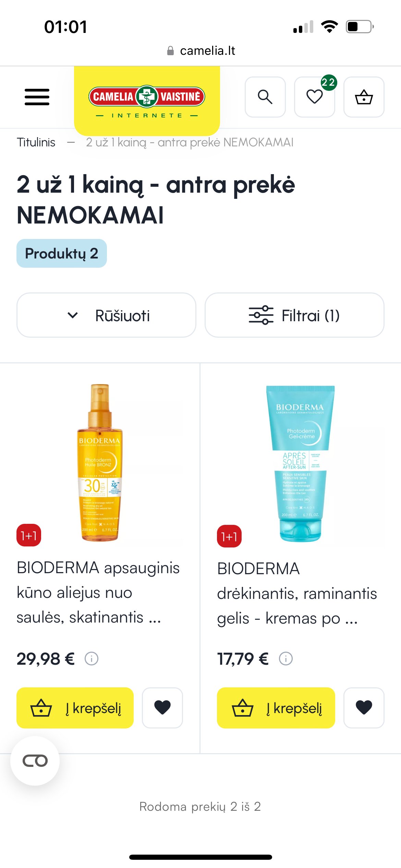The height and width of the screenshot is (868, 401).
Task: Tap the camelia.lt address bar
Action: [201, 51]
